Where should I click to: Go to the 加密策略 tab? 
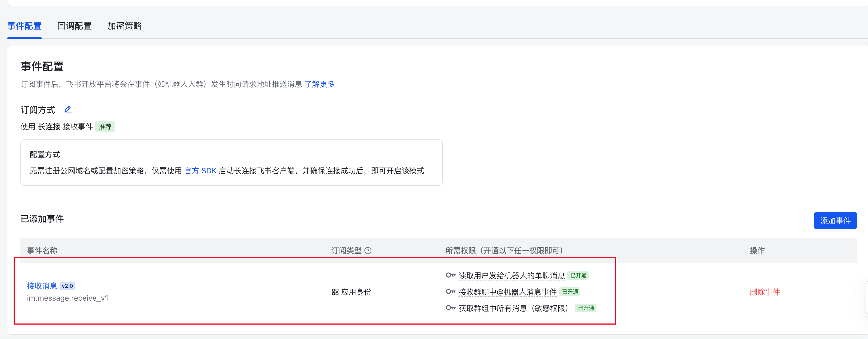tap(124, 26)
